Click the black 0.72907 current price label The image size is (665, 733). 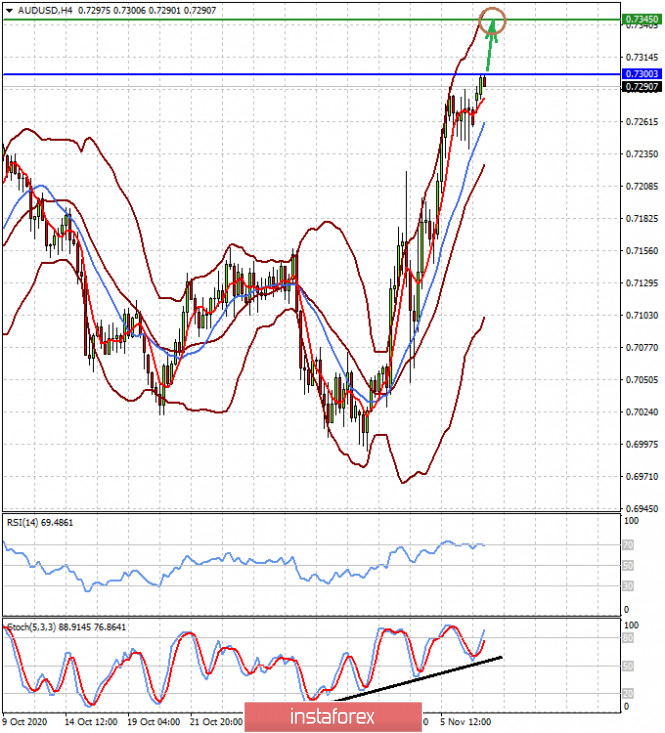coord(642,86)
